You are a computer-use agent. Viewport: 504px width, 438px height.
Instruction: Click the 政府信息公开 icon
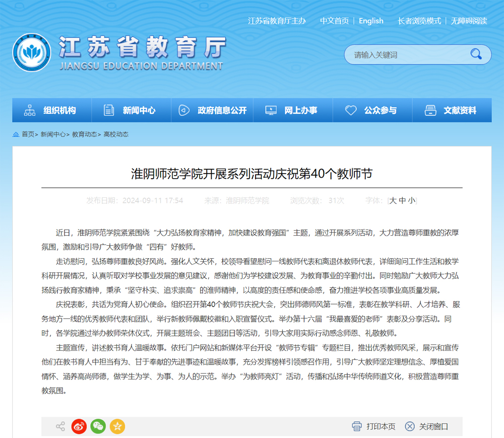click(x=184, y=110)
